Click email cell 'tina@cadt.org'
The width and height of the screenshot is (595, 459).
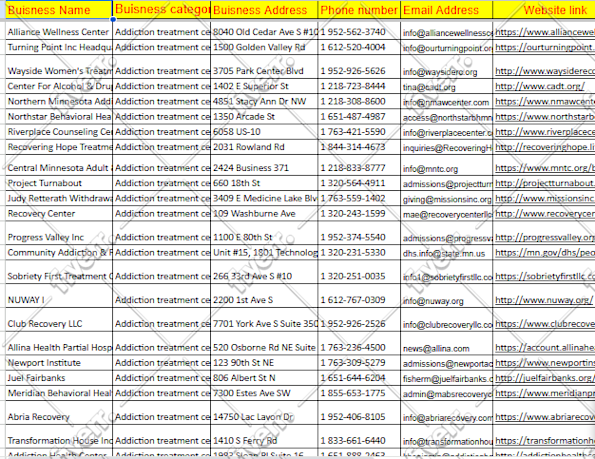coord(447,86)
